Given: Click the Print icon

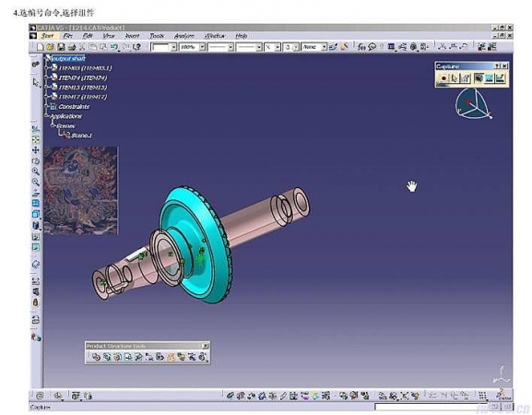Looking at the screenshot, I should click(x=72, y=47).
